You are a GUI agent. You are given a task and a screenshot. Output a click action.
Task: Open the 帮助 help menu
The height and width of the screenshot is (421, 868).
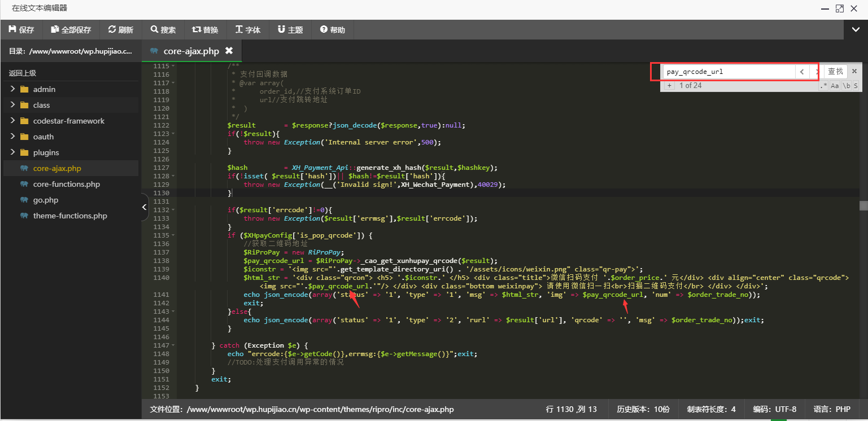coord(333,30)
